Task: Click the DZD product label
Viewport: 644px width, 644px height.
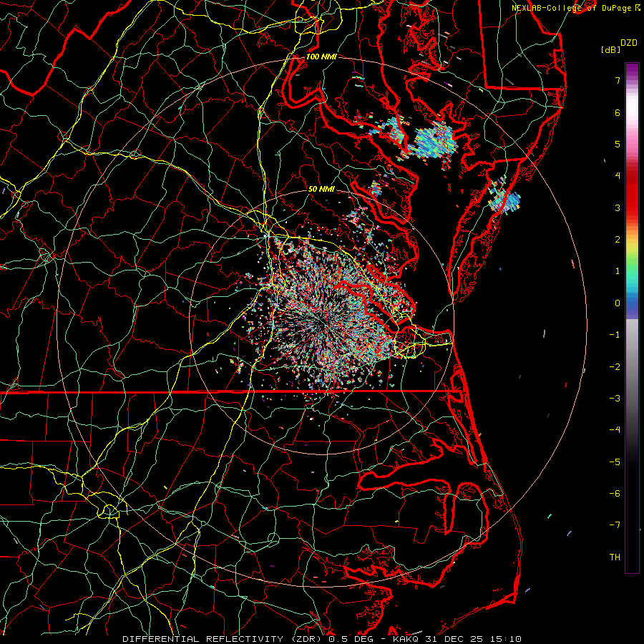Action: pyautogui.click(x=629, y=43)
